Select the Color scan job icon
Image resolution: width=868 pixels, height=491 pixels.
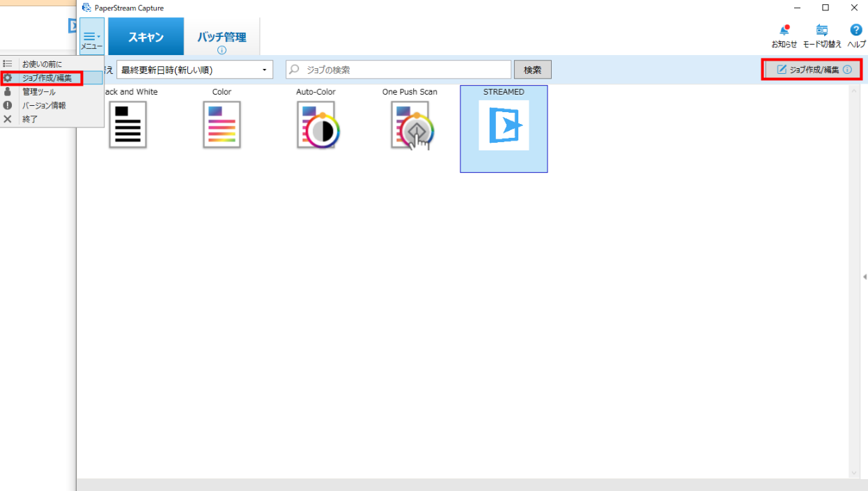(222, 125)
